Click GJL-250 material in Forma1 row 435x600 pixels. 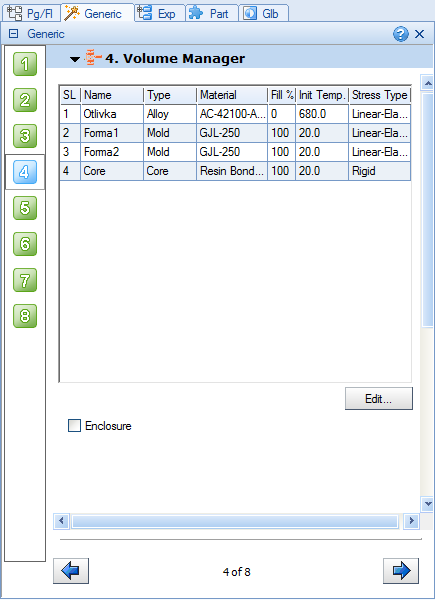[232, 133]
